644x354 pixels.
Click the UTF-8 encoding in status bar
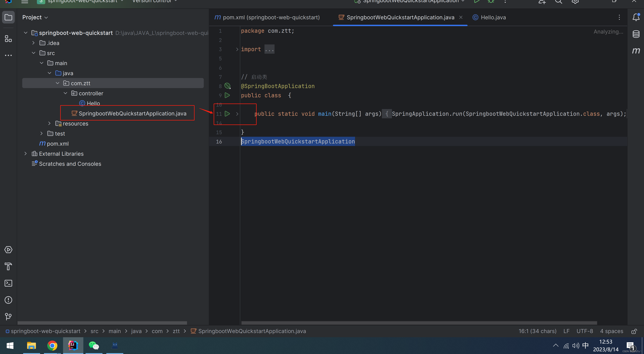click(585, 331)
